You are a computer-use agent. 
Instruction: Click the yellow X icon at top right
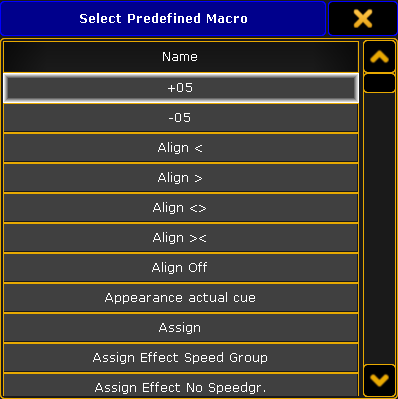[x=363, y=18]
